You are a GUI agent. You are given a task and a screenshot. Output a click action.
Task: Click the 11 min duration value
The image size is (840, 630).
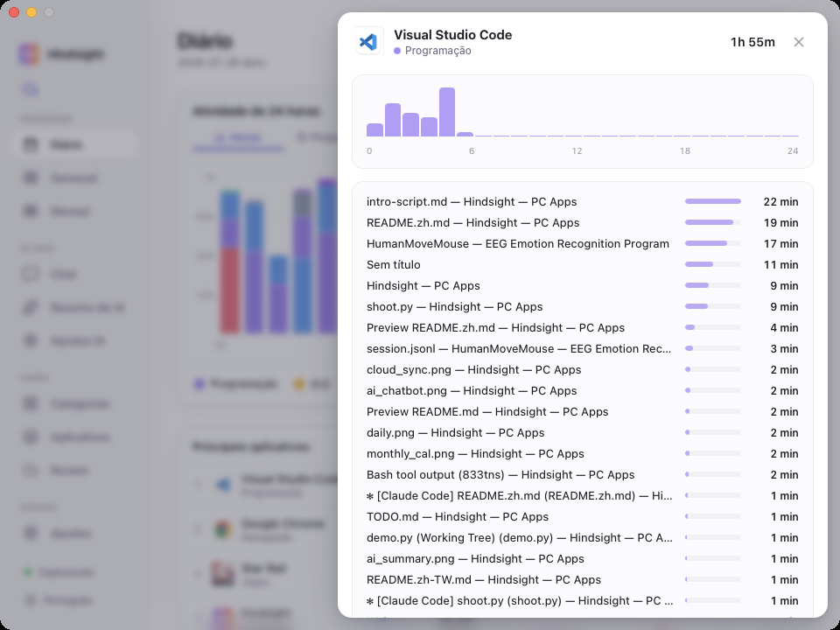pos(780,264)
